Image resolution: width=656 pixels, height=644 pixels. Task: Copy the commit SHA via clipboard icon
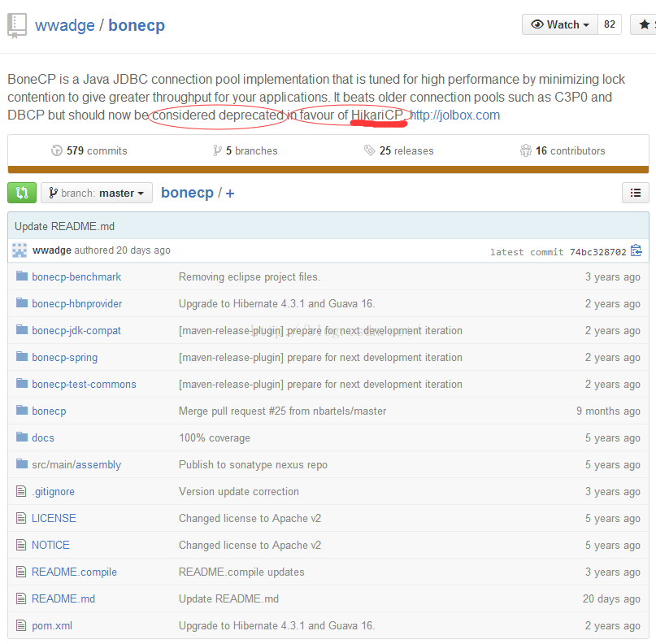tap(636, 250)
